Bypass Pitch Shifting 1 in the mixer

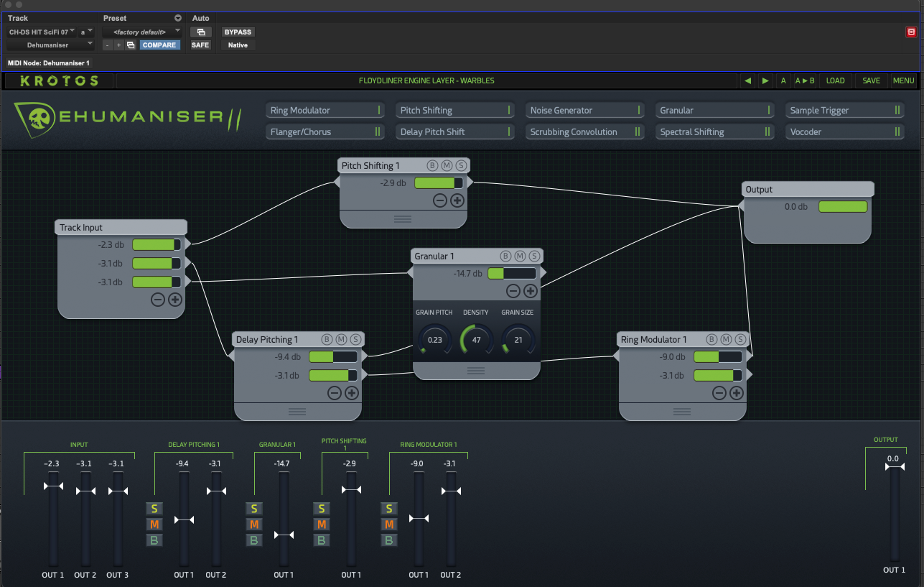(x=322, y=540)
